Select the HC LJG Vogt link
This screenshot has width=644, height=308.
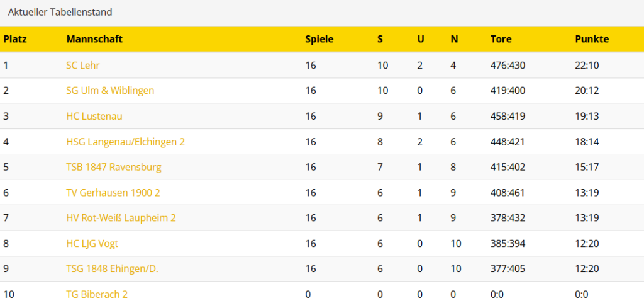pyautogui.click(x=92, y=244)
